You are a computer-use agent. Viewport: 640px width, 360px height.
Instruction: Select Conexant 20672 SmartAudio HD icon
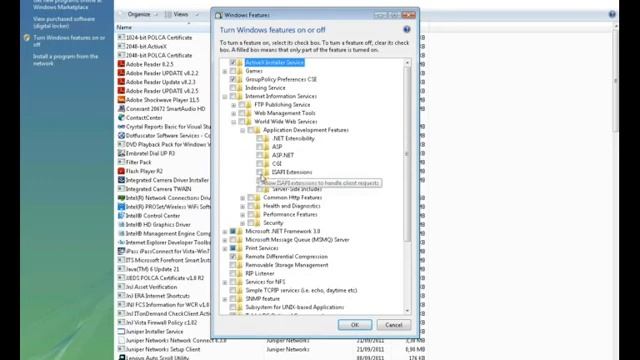[121, 109]
